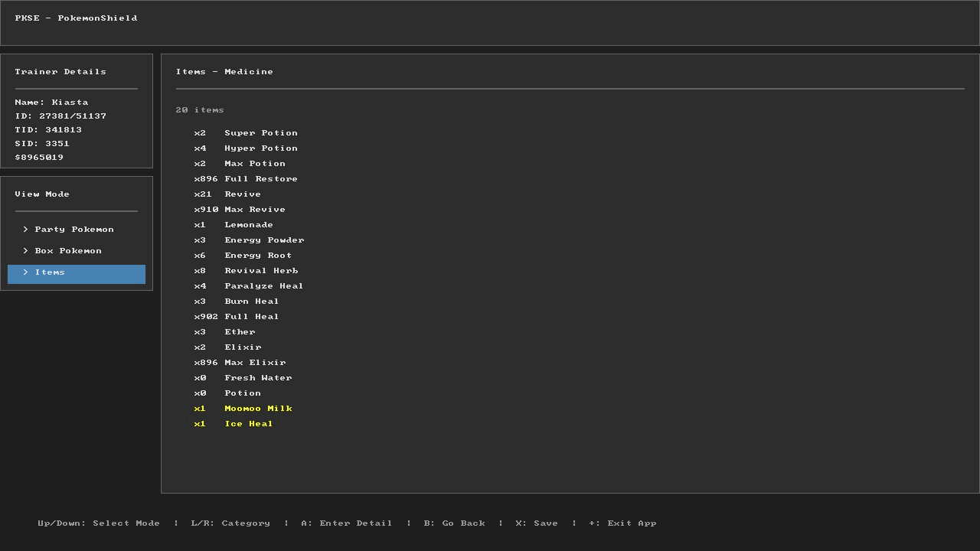Select the Potion x0 row

click(227, 393)
